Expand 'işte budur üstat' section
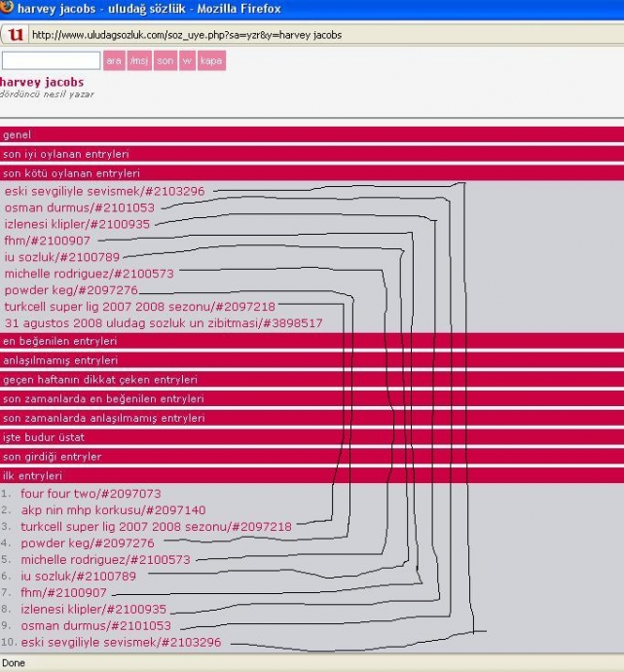This screenshot has width=624, height=672. tap(312, 437)
